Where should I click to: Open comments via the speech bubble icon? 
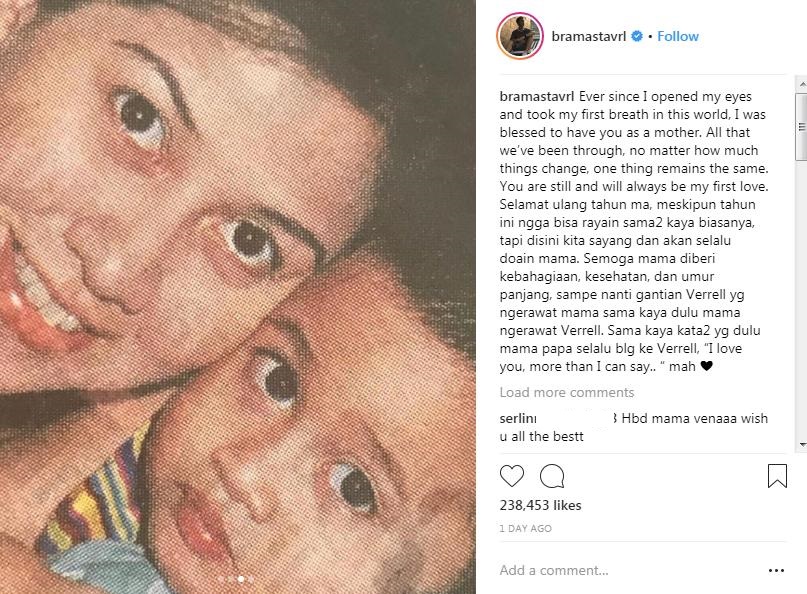(551, 475)
